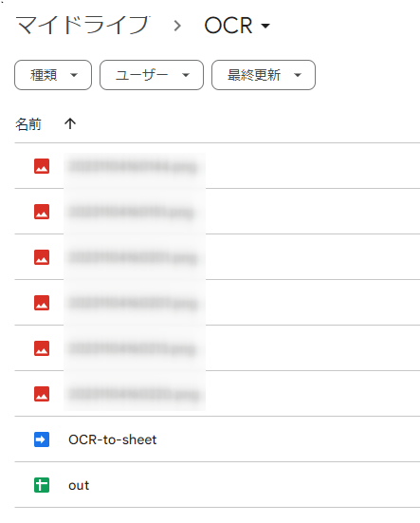Select the third red image file icon
Viewport: 420px width, 523px height.
pyautogui.click(x=42, y=257)
